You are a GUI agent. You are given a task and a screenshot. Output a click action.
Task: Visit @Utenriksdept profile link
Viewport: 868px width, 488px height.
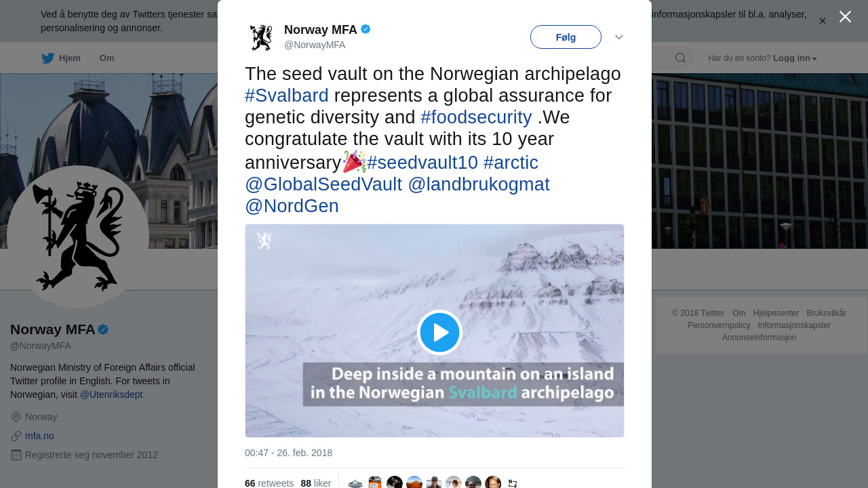(111, 394)
